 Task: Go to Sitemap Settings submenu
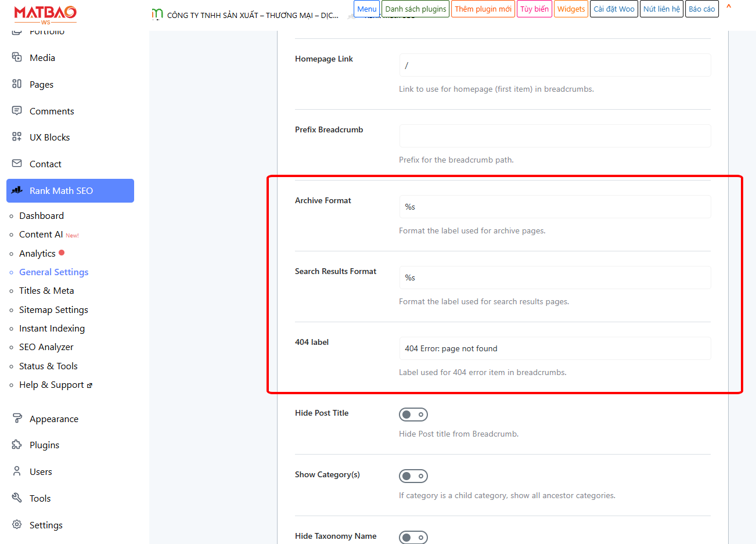coord(53,309)
